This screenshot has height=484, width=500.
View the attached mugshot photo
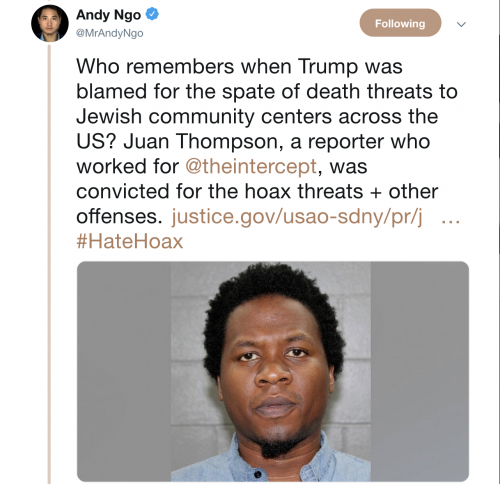click(271, 371)
